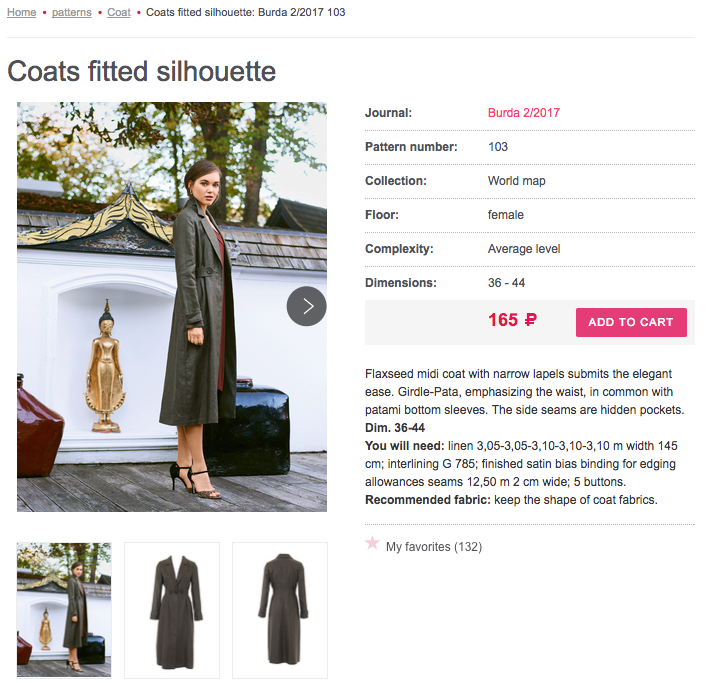Open the Home breadcrumb link
708x683 pixels.
point(21,12)
